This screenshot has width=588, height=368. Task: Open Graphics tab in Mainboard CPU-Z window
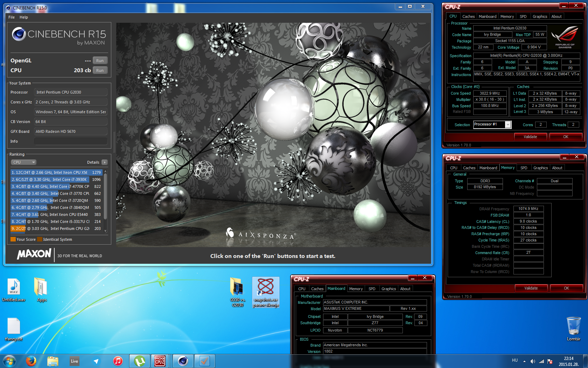pos(388,289)
